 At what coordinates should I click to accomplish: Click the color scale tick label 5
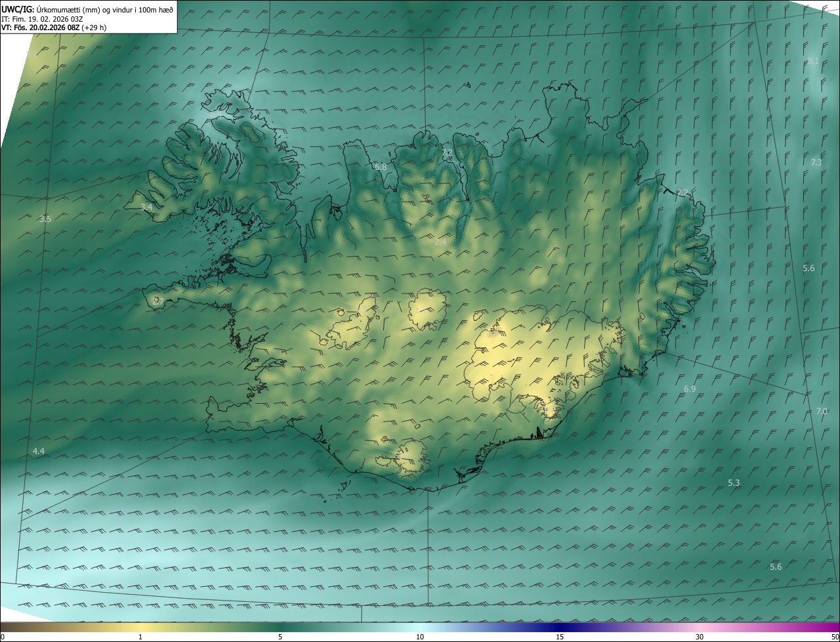[x=280, y=637]
